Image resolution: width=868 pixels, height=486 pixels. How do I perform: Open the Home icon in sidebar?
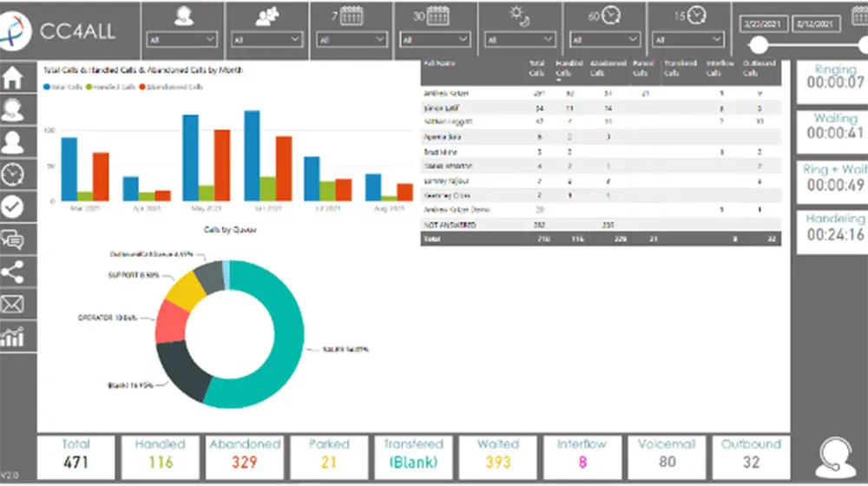[13, 77]
